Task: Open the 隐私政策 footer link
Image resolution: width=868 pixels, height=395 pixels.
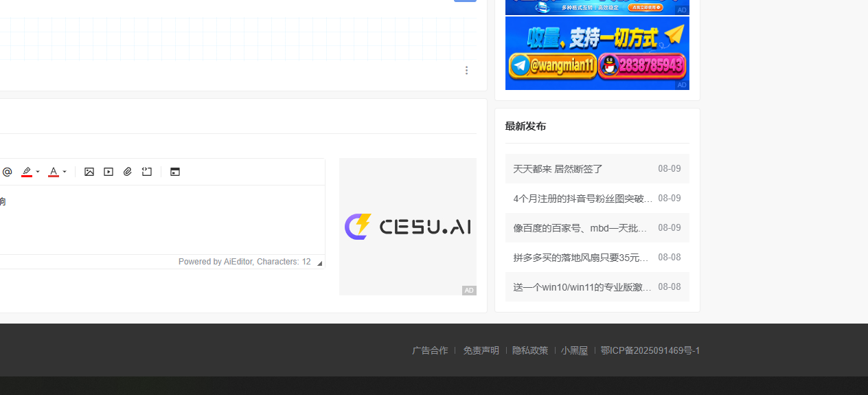Action: tap(530, 350)
